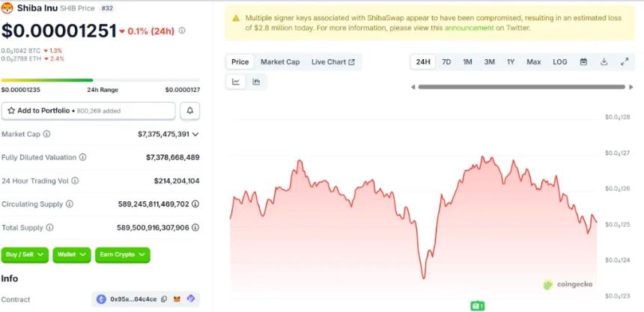Switch to the Market Cap tab
The width and height of the screenshot is (644, 312).
pos(280,62)
